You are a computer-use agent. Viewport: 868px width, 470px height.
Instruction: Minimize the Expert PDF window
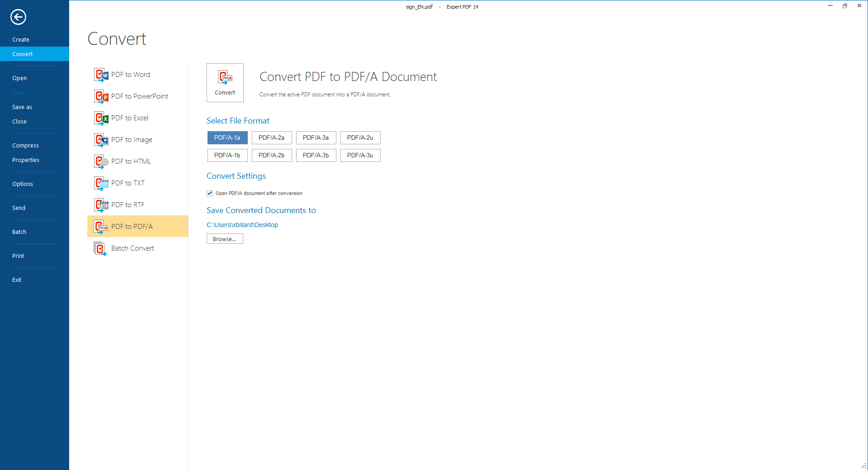pyautogui.click(x=830, y=6)
